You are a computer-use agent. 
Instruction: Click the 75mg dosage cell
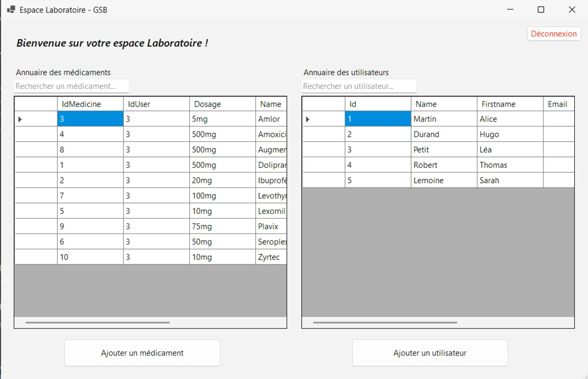[222, 227]
